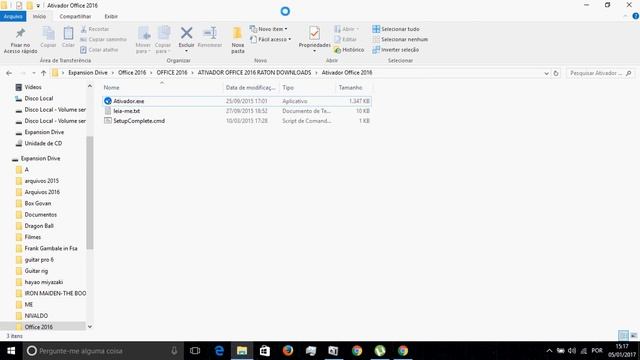This screenshot has width=640, height=360.
Task: Open the Windows Start menu
Action: [x=11, y=351]
